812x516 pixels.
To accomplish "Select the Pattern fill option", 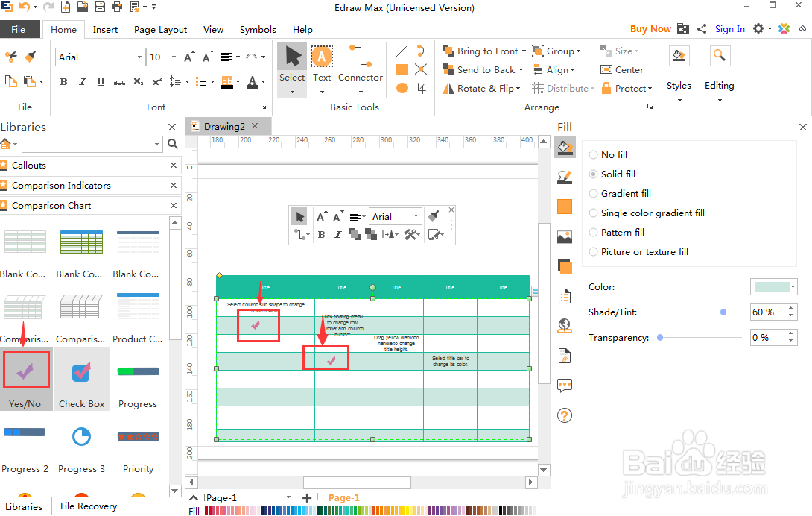I will pos(617,233).
